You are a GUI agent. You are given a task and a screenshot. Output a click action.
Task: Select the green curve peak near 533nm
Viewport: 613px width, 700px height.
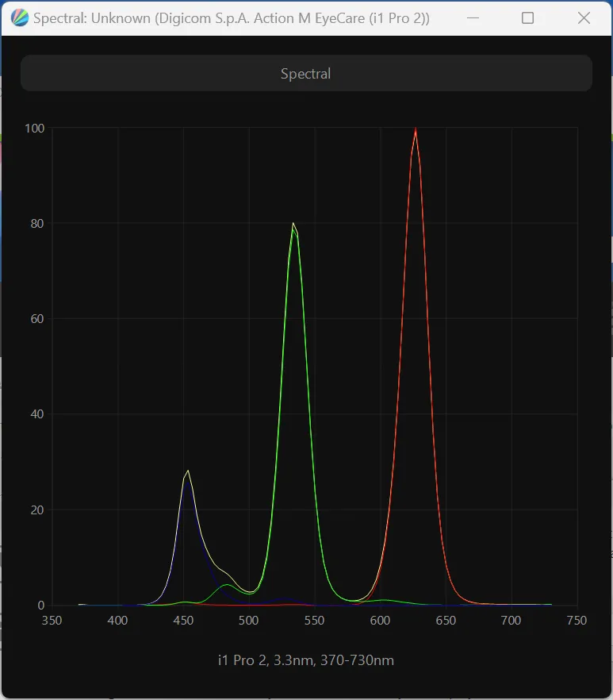(x=293, y=225)
